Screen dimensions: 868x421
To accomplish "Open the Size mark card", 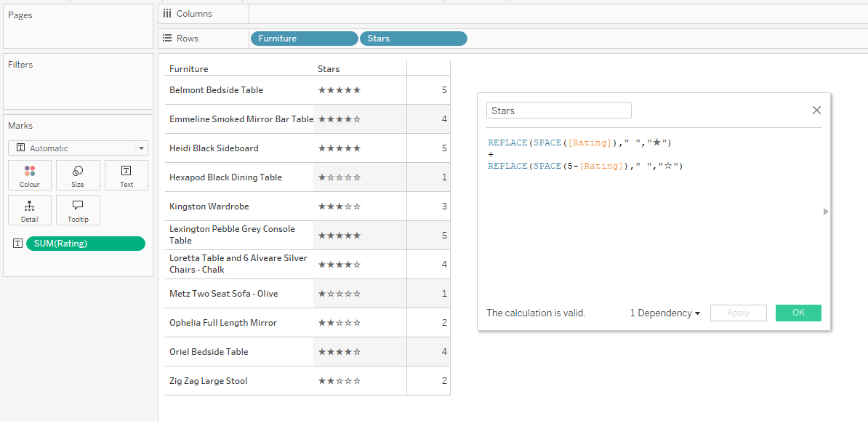I will click(x=78, y=176).
